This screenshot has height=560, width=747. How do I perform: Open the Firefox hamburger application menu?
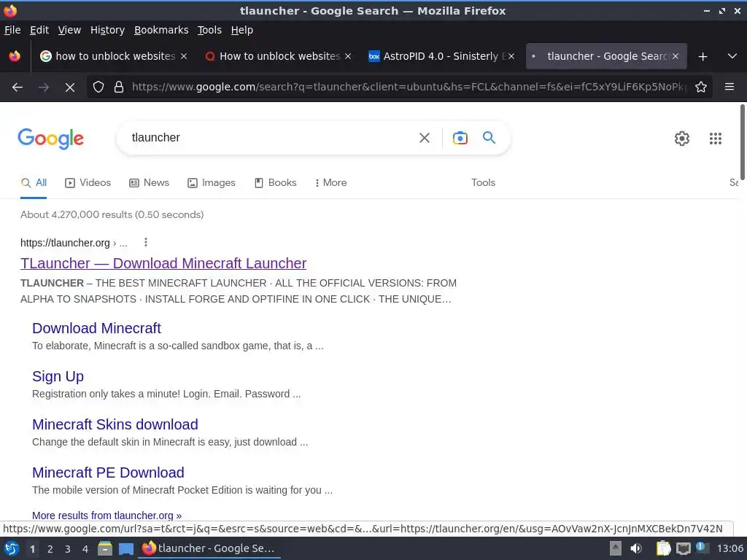(x=729, y=87)
